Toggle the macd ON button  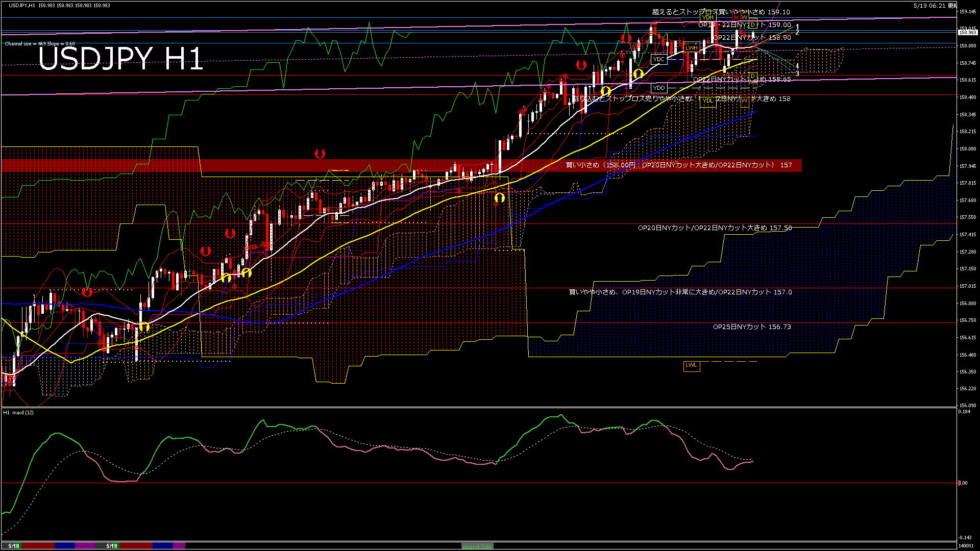click(x=477, y=546)
